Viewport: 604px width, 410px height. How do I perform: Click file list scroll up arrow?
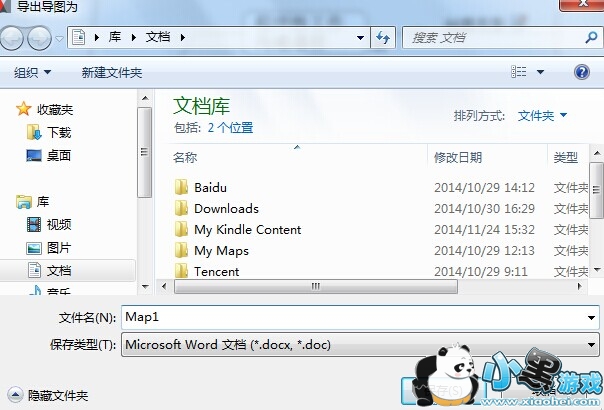pyautogui.click(x=597, y=154)
